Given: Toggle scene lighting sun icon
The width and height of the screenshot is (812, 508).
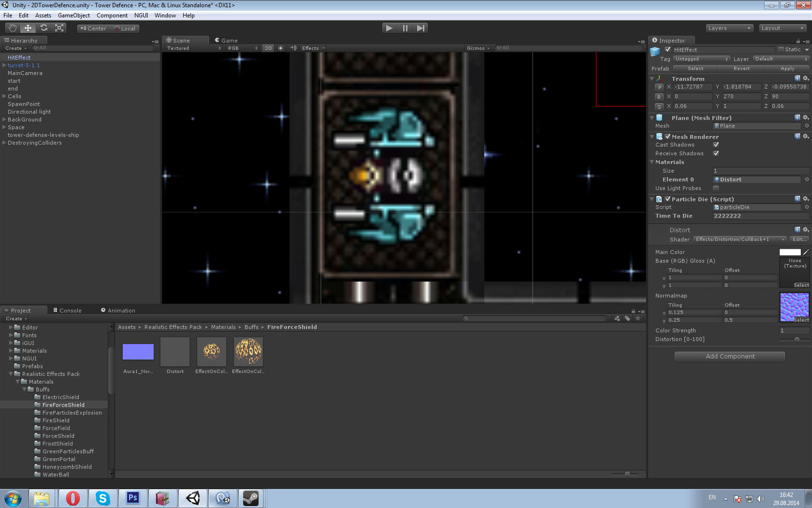Looking at the screenshot, I should [x=280, y=48].
